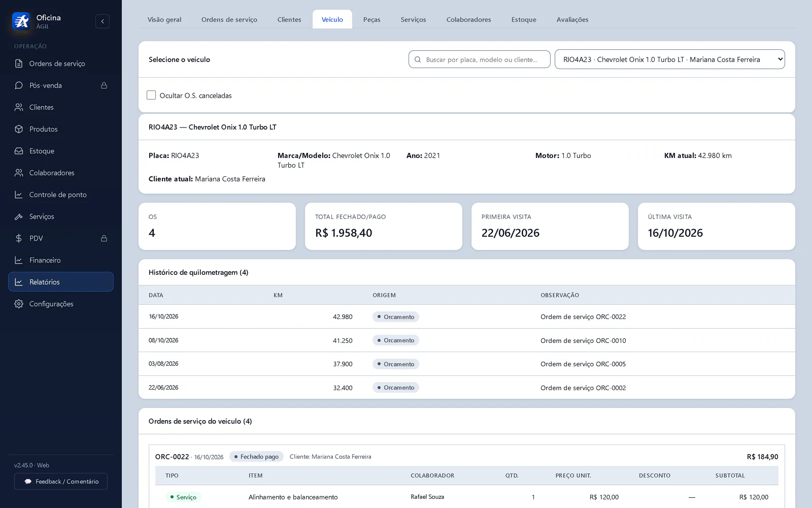Click the ORC-0022 order header
The height and width of the screenshot is (508, 812).
pos(467,457)
